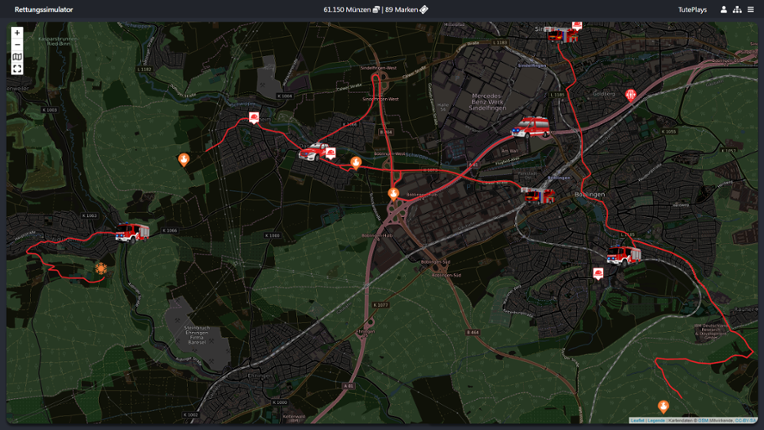The image size is (764, 430).
Task: Open the Legende map legend link
Action: click(x=655, y=420)
